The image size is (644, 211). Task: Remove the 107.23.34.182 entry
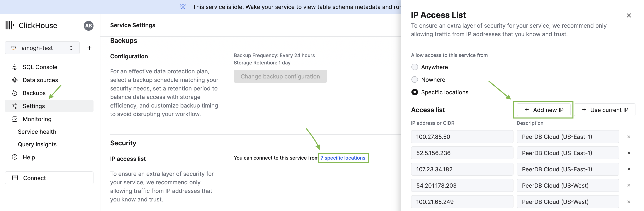click(x=629, y=169)
